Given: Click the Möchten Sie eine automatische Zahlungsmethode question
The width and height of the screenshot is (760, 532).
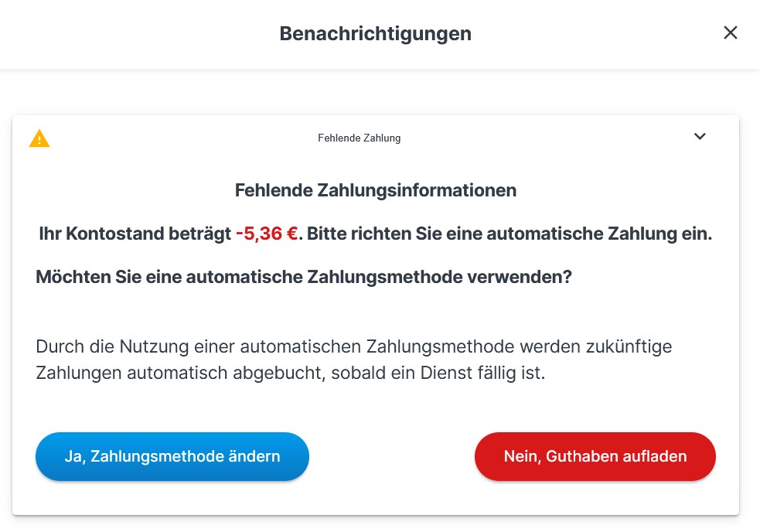Looking at the screenshot, I should point(303,276).
